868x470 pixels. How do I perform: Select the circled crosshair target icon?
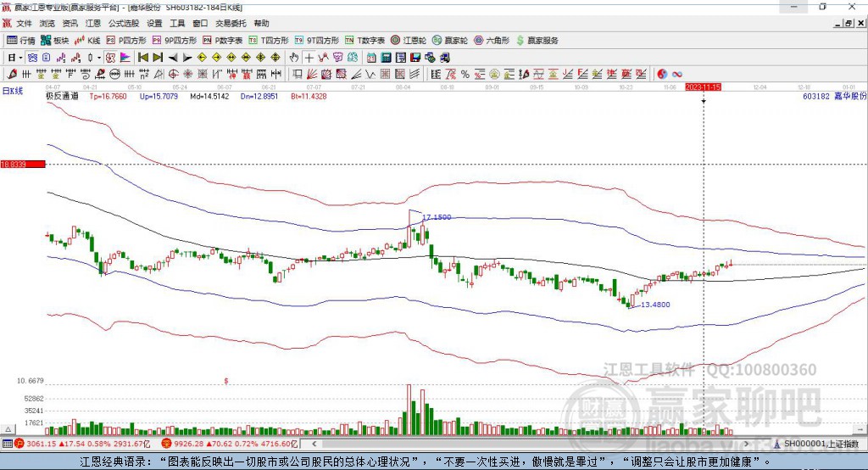[173, 75]
